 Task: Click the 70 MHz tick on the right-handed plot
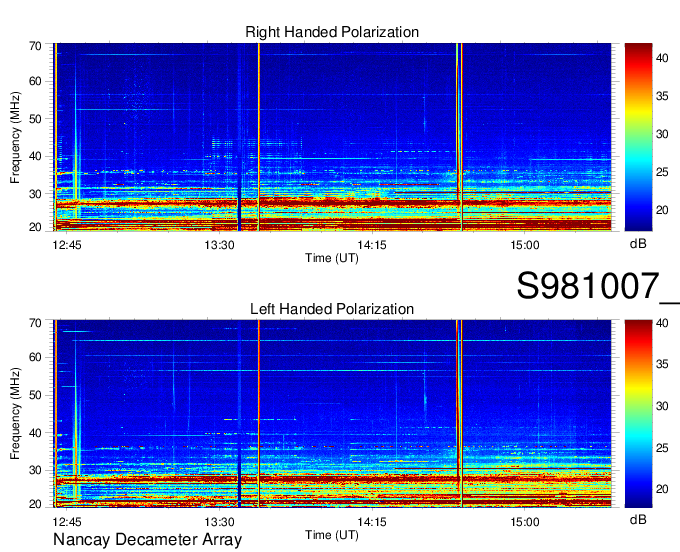coord(35,46)
